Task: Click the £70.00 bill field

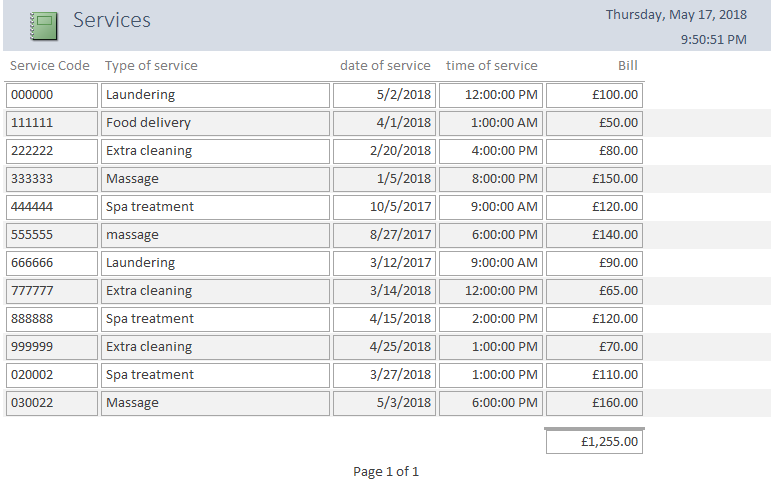Action: coord(594,347)
